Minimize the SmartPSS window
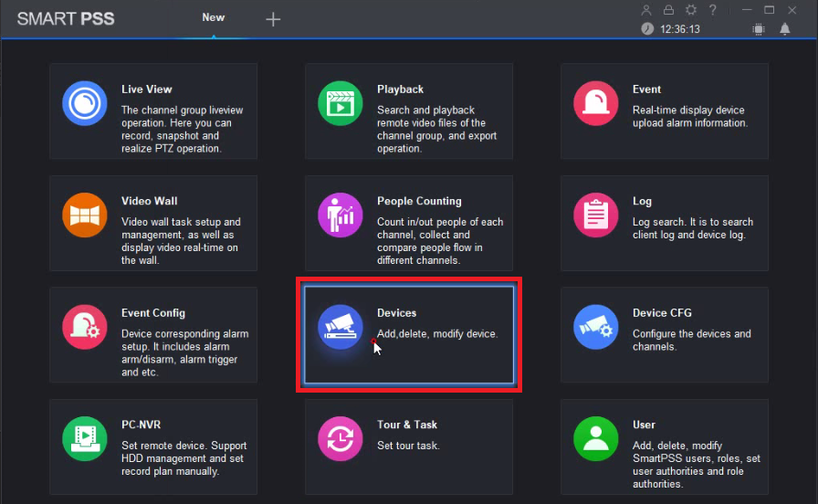 point(747,10)
